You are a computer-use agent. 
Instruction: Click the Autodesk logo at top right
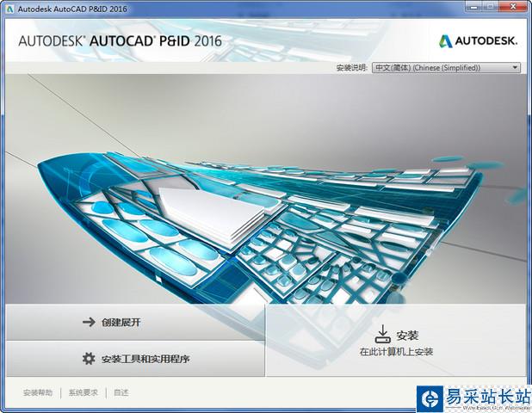coord(479,41)
